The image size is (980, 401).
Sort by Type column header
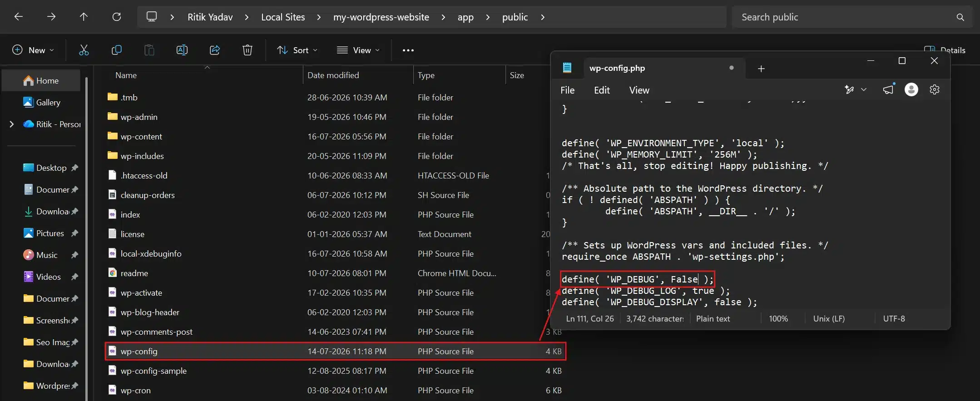point(426,75)
